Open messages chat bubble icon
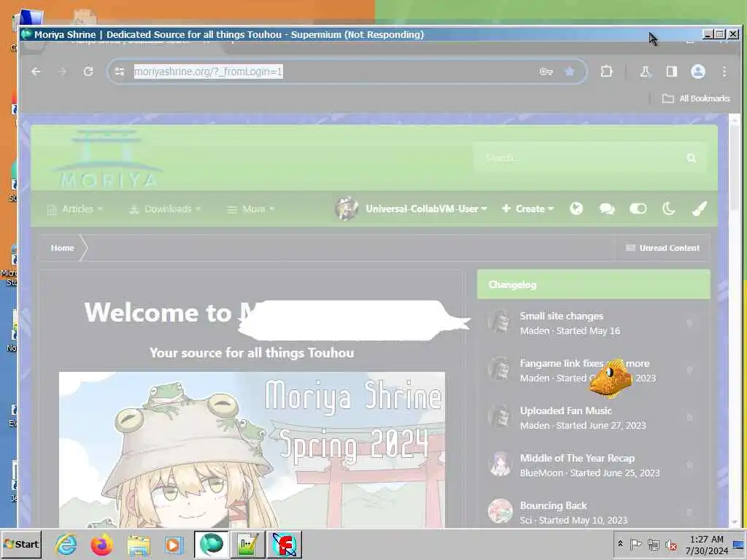 click(606, 209)
